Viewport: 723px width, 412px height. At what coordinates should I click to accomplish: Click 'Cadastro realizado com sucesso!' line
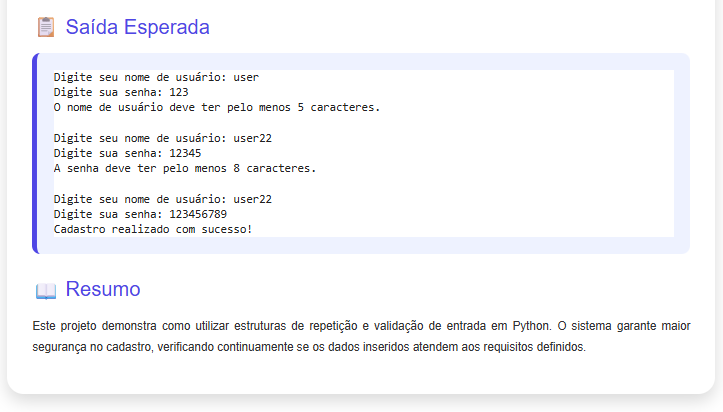[153, 229]
